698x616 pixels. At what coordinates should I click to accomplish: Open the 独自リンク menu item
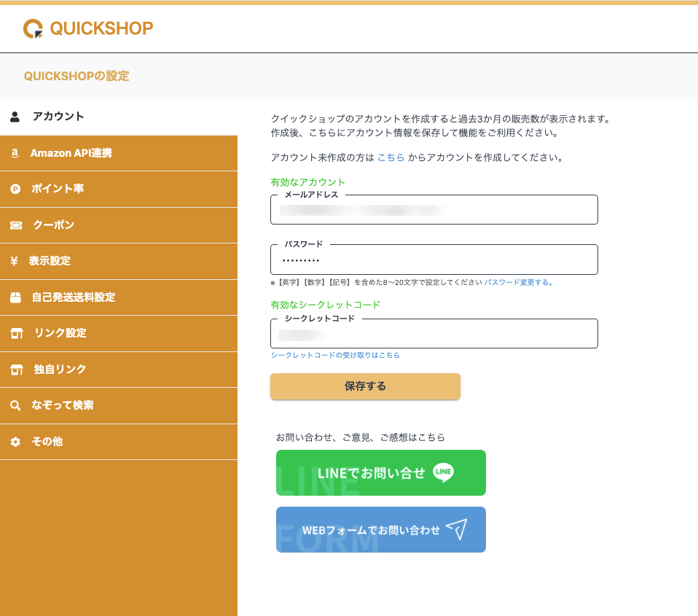[x=60, y=370]
